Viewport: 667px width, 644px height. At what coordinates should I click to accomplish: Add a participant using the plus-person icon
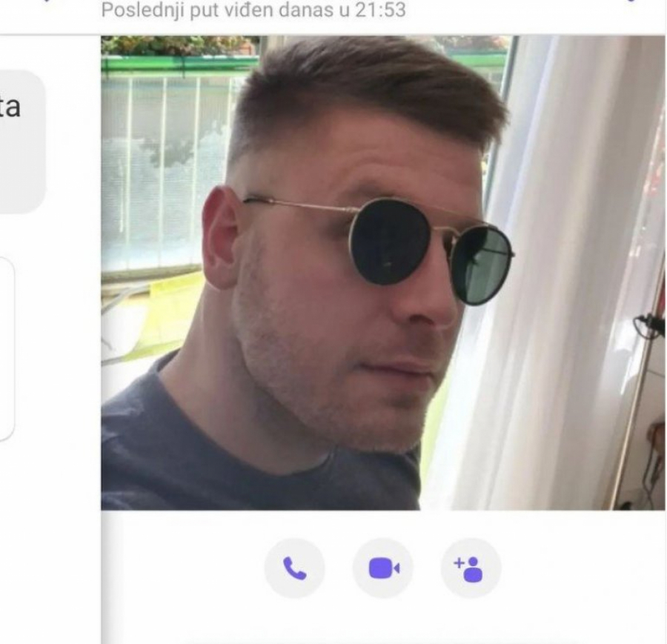[471, 568]
